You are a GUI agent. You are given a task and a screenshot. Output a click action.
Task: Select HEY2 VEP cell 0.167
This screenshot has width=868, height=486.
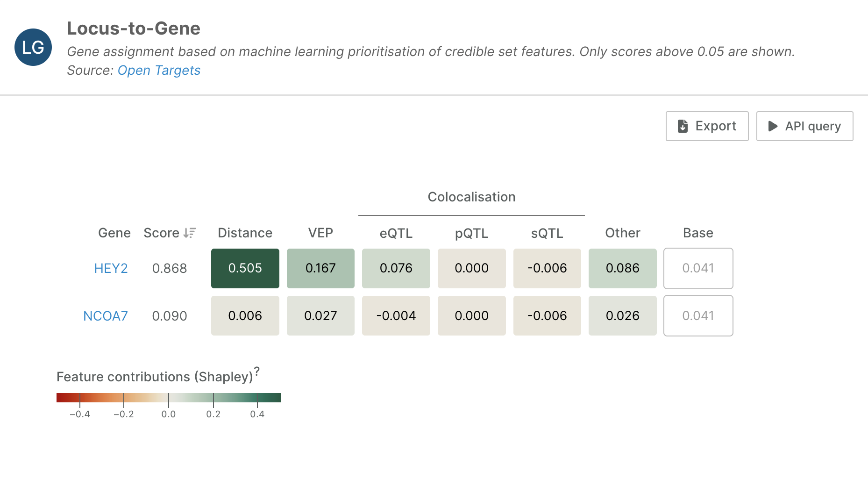[x=320, y=268]
